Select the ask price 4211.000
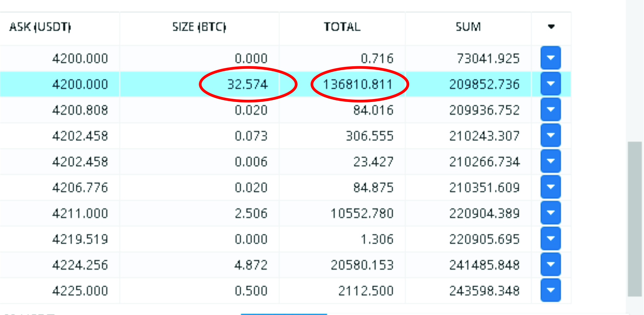 80,213
